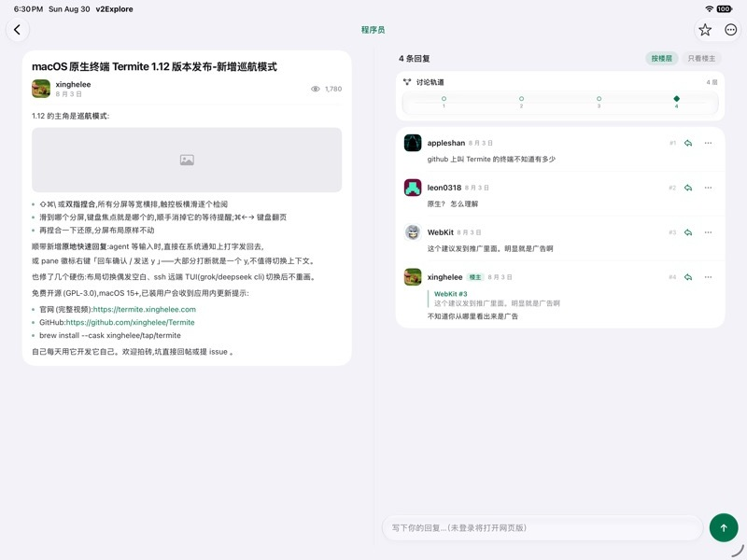Tap the discussion track graph icon
This screenshot has height=560, width=747.
(x=407, y=82)
